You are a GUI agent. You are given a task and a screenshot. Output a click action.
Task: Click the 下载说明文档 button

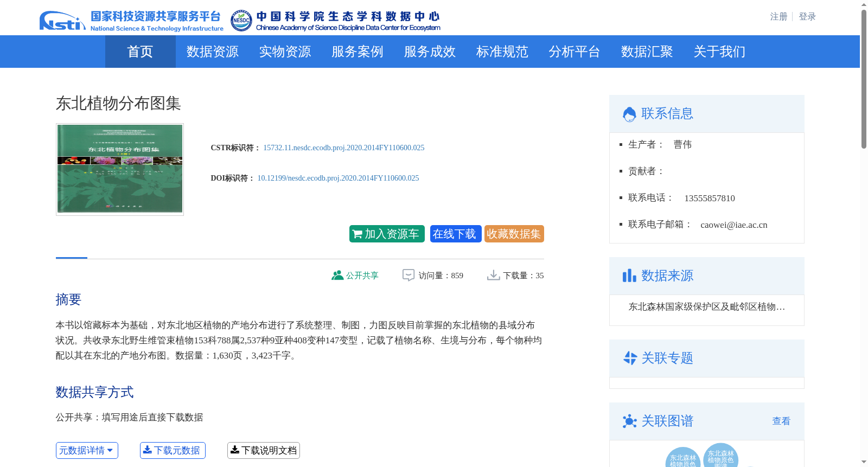(264, 450)
